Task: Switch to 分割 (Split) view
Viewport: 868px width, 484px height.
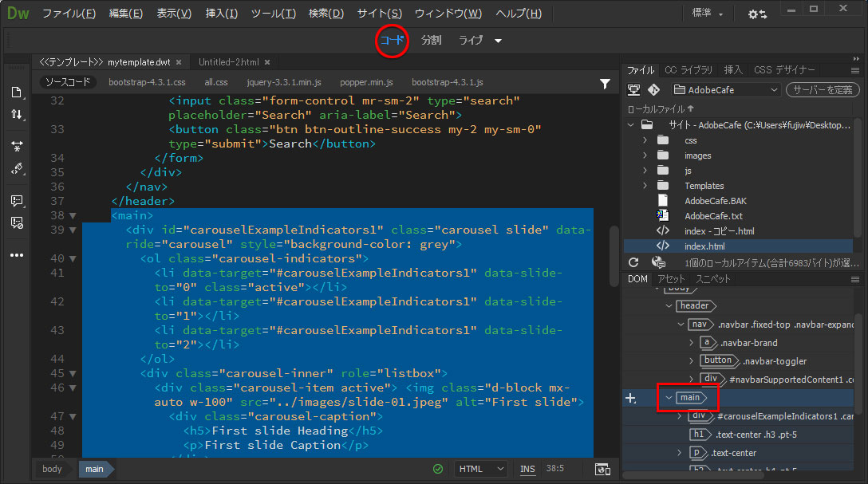Action: coord(431,40)
